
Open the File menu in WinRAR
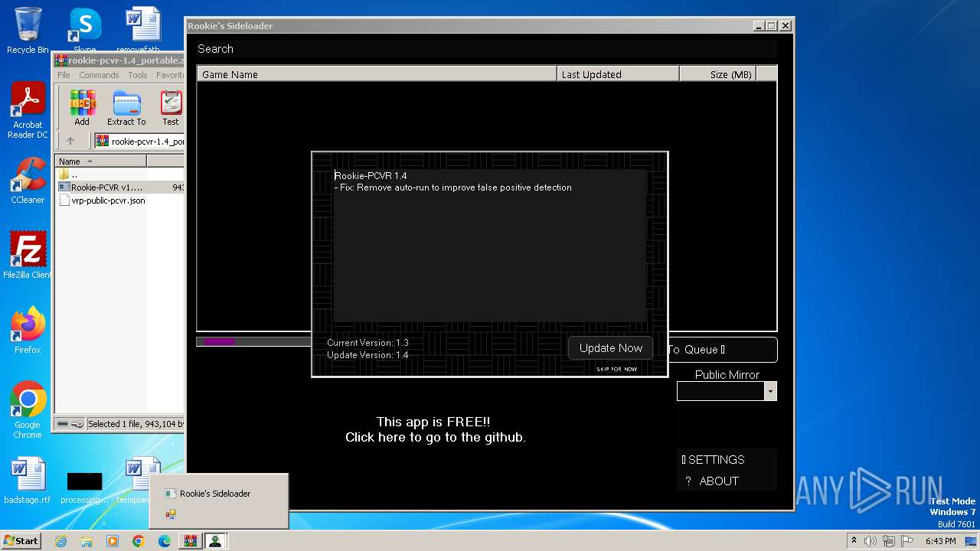tap(64, 75)
